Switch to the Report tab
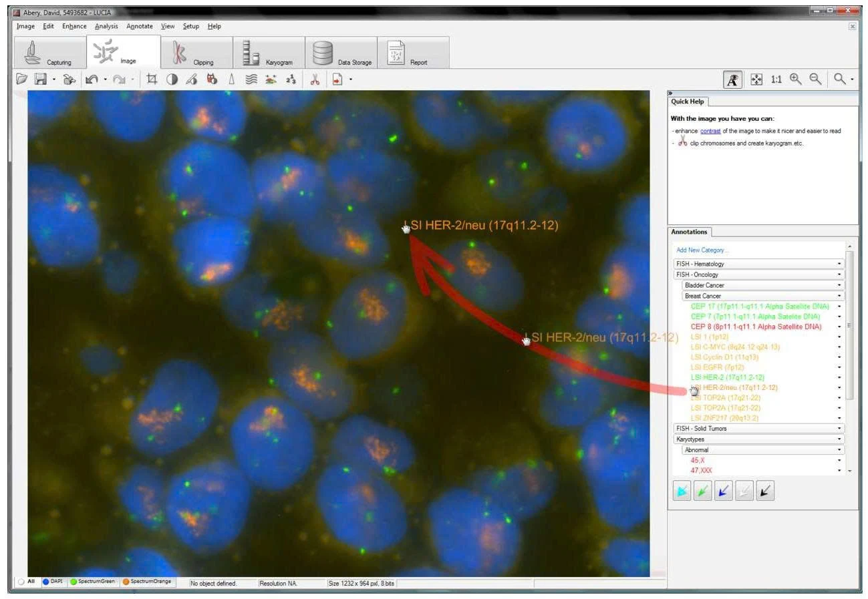Screen dimensions: 868x599 413,53
